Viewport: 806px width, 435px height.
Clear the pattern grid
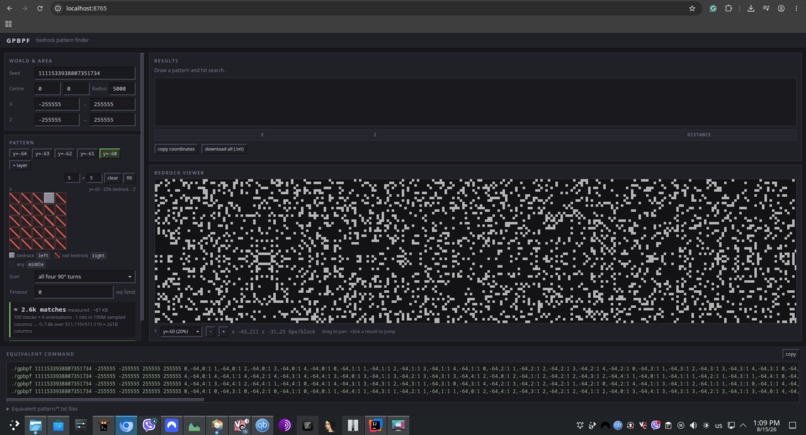coord(113,178)
